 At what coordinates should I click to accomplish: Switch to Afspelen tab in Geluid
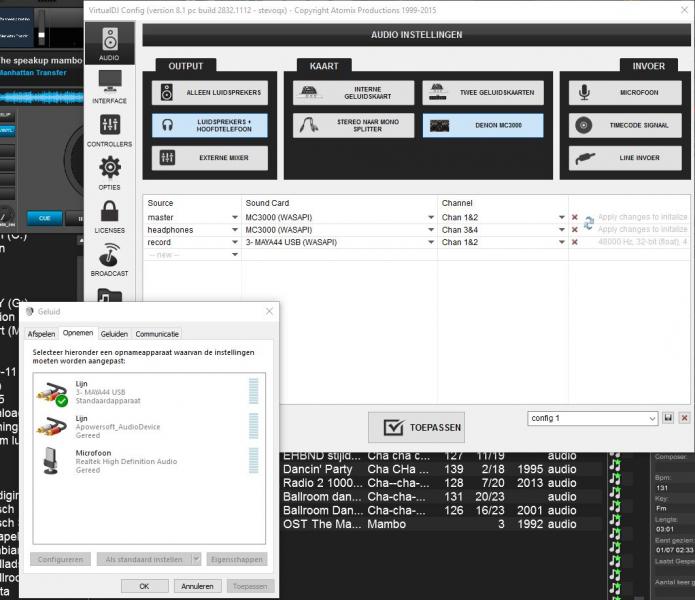pyautogui.click(x=42, y=334)
